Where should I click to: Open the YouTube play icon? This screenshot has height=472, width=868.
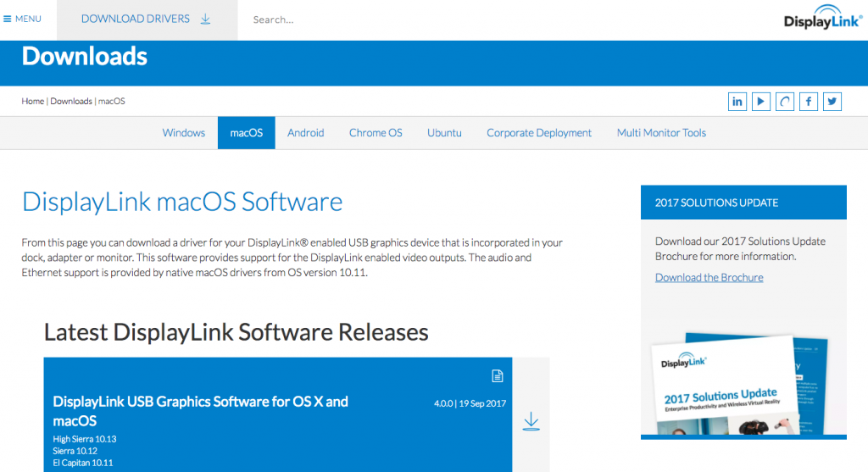pos(761,101)
